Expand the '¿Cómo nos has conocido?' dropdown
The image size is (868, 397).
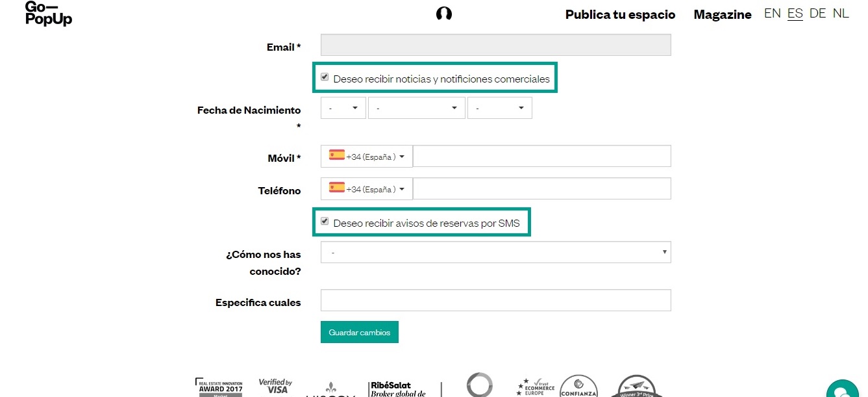tap(495, 252)
